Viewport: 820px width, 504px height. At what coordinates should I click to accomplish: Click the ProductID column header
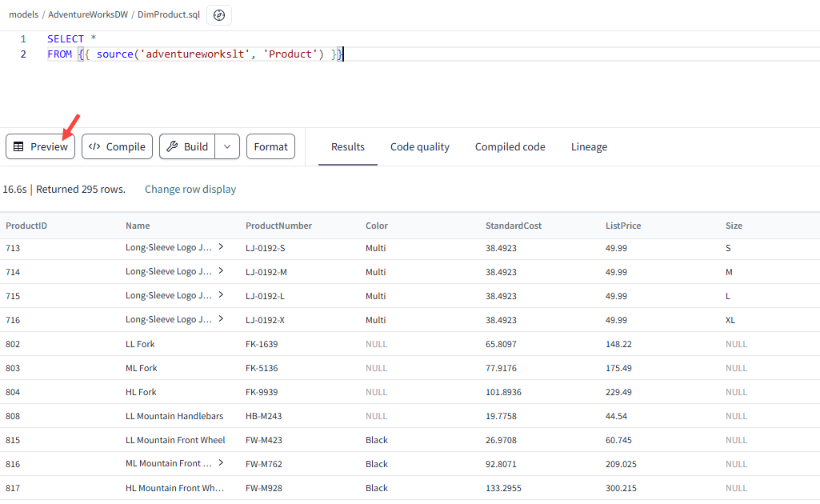coord(26,226)
